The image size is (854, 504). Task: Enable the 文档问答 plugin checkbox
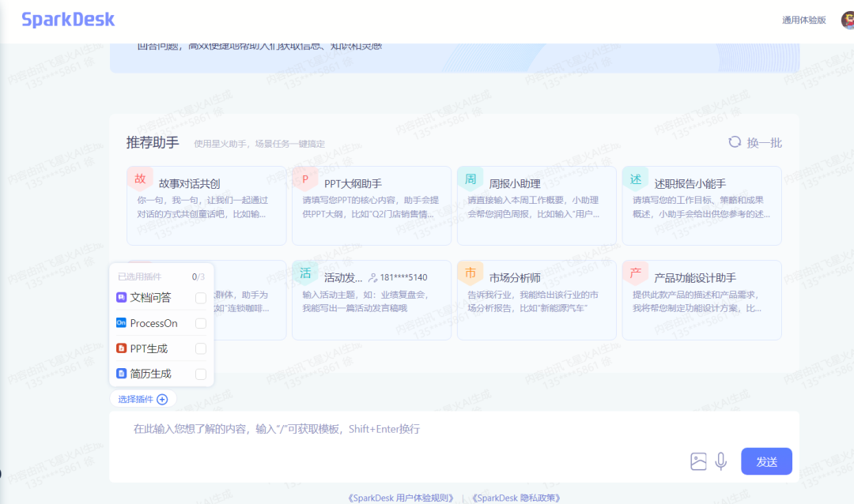pyautogui.click(x=200, y=298)
